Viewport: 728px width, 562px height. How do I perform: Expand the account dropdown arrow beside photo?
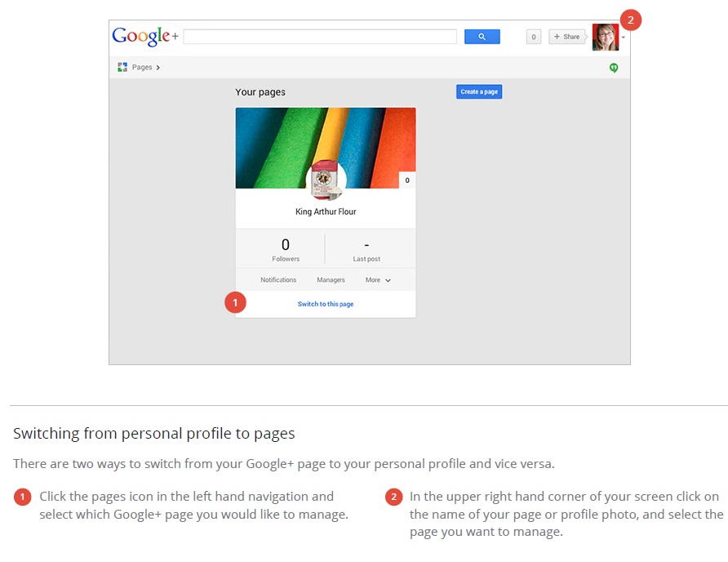624,38
